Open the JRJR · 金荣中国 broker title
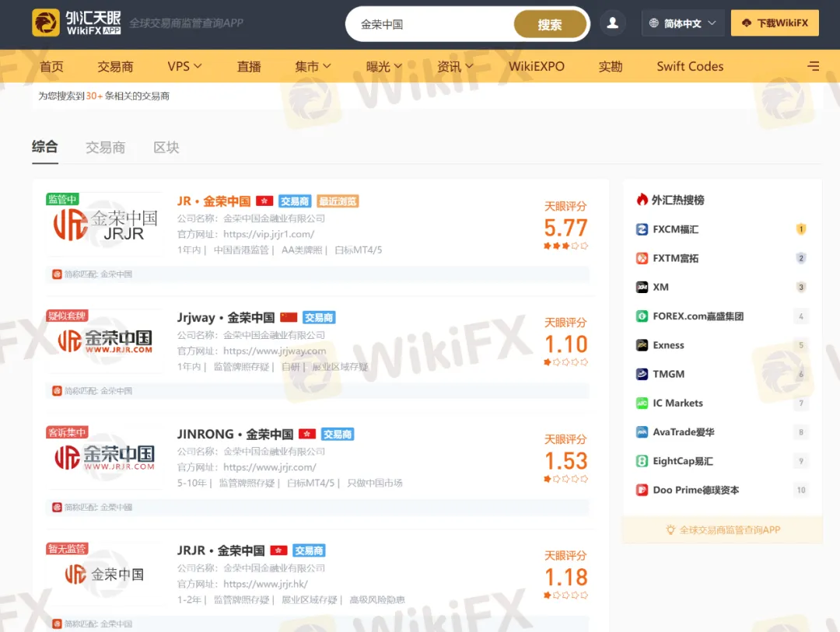This screenshot has width=840, height=632. tap(221, 550)
